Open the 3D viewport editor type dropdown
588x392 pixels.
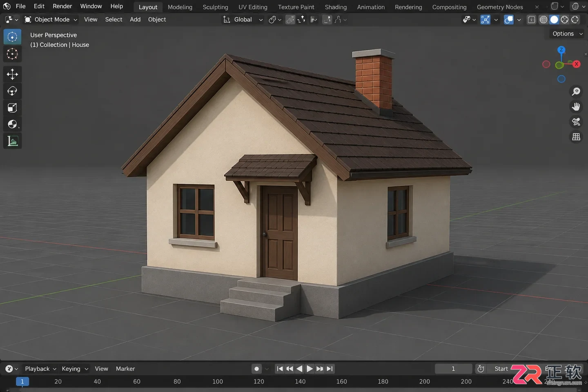pos(11,20)
